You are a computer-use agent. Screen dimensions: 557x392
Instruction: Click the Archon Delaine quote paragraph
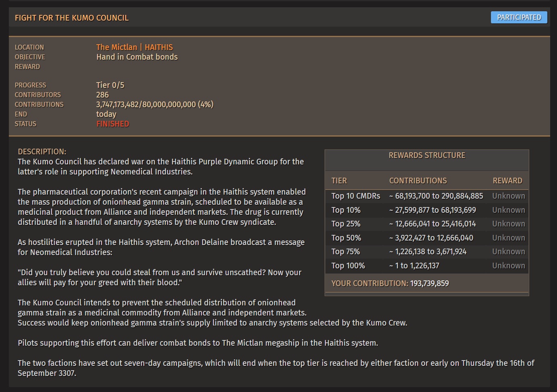(159, 277)
